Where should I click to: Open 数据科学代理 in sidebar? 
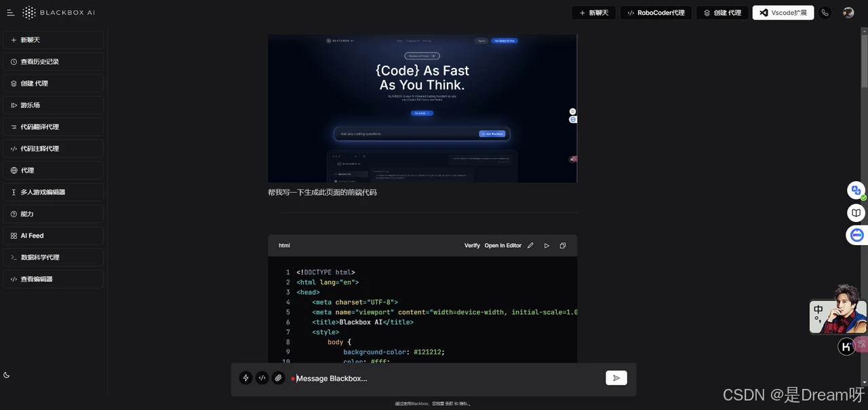(54, 257)
